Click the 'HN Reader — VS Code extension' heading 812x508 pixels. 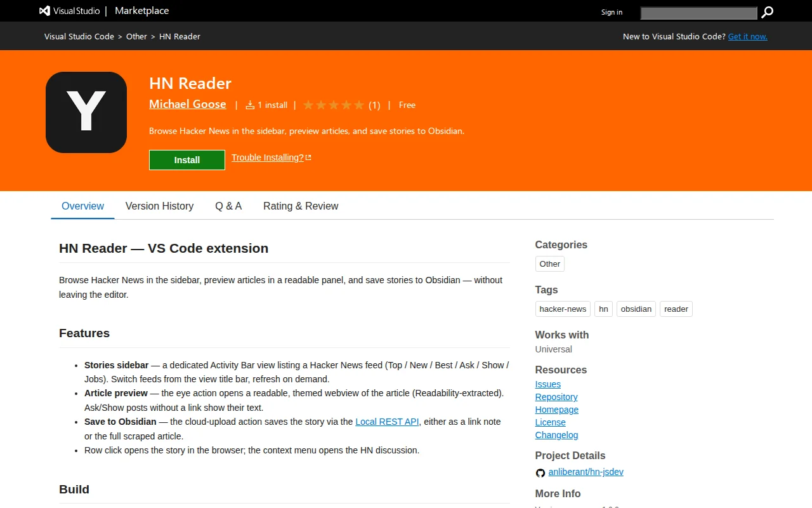tap(164, 248)
